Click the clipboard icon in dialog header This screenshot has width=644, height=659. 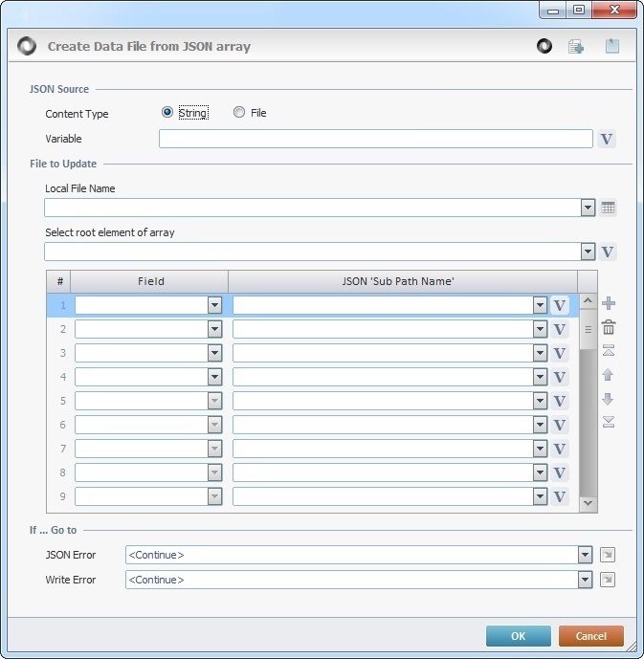pyautogui.click(x=611, y=46)
